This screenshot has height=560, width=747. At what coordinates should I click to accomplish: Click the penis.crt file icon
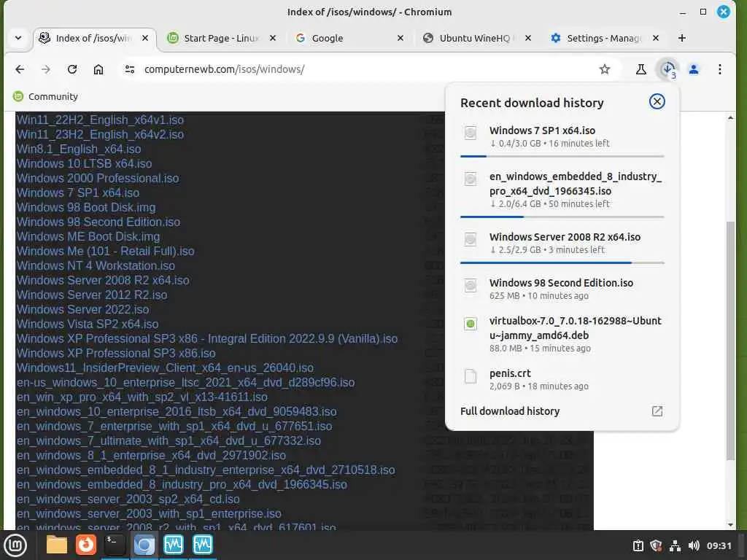pos(471,376)
